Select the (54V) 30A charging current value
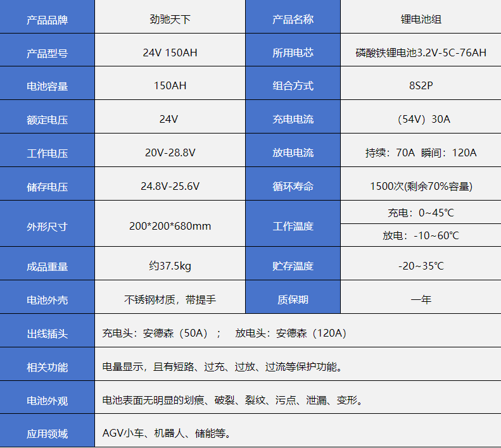501x448 pixels. click(421, 119)
